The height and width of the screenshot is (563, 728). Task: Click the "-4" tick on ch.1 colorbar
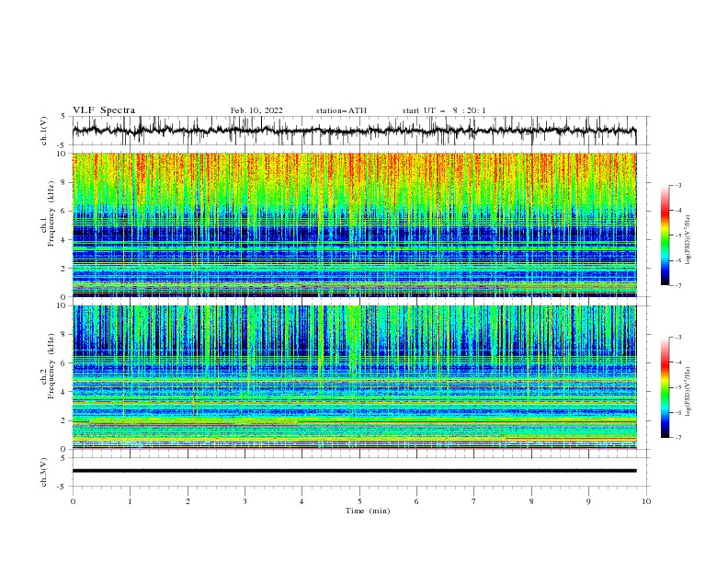[678, 211]
